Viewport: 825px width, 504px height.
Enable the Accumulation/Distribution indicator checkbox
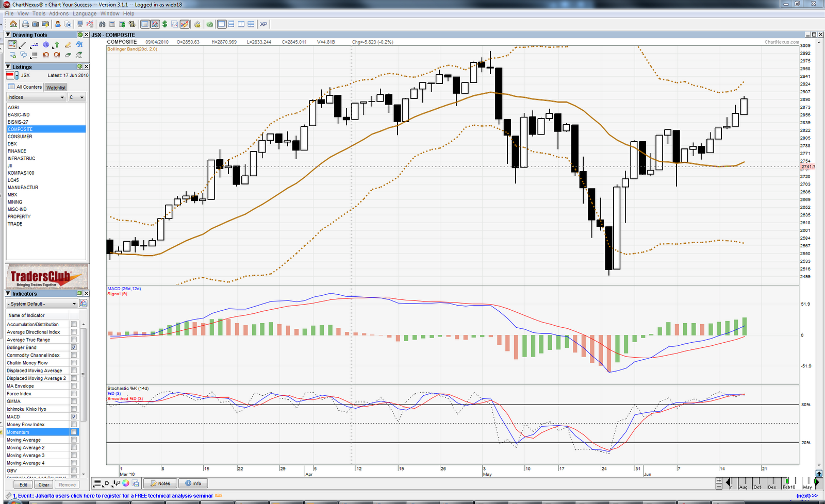coord(74,324)
